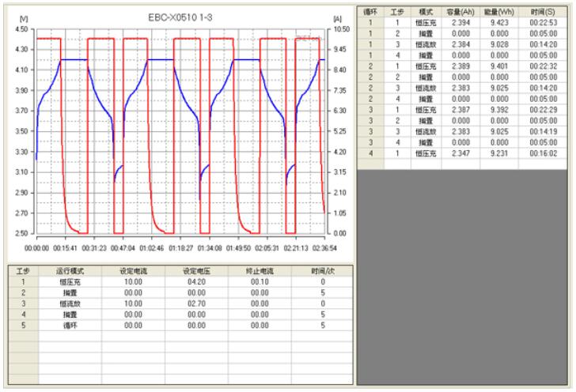Select the 循环 mode cell in step 5
This screenshot has height=392, width=576.
click(72, 325)
